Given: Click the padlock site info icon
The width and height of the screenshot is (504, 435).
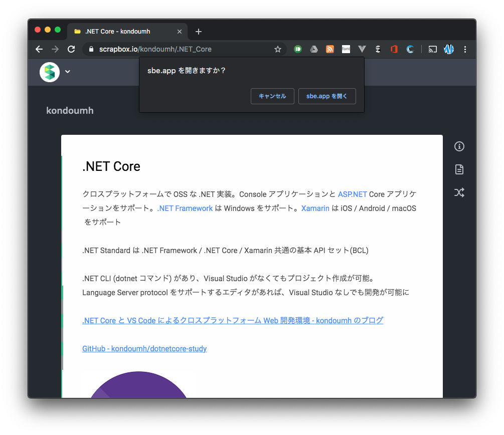Looking at the screenshot, I should pyautogui.click(x=91, y=49).
